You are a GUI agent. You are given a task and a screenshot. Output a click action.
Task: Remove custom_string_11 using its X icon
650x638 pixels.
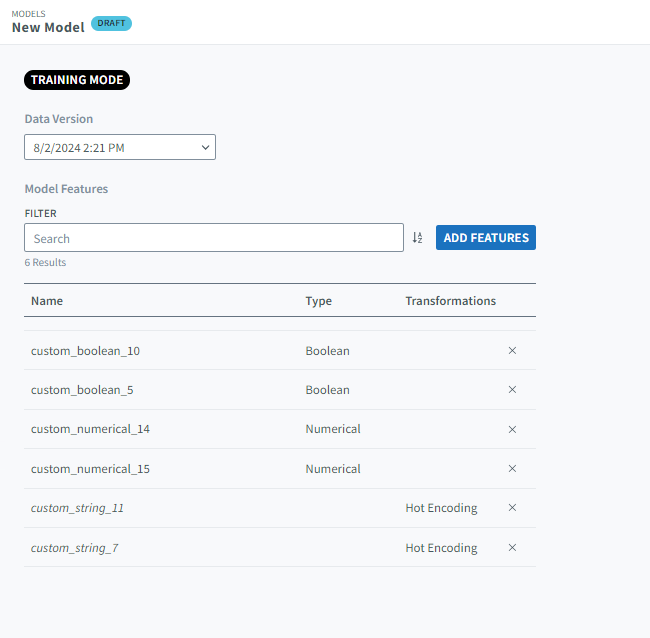(512, 508)
